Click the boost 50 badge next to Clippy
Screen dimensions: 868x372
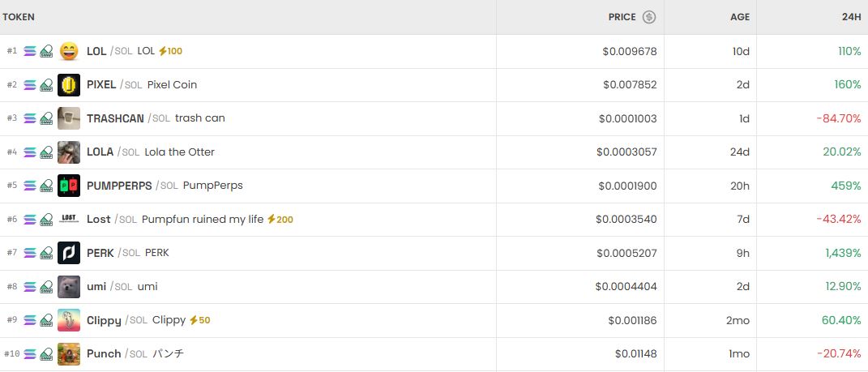[199, 320]
